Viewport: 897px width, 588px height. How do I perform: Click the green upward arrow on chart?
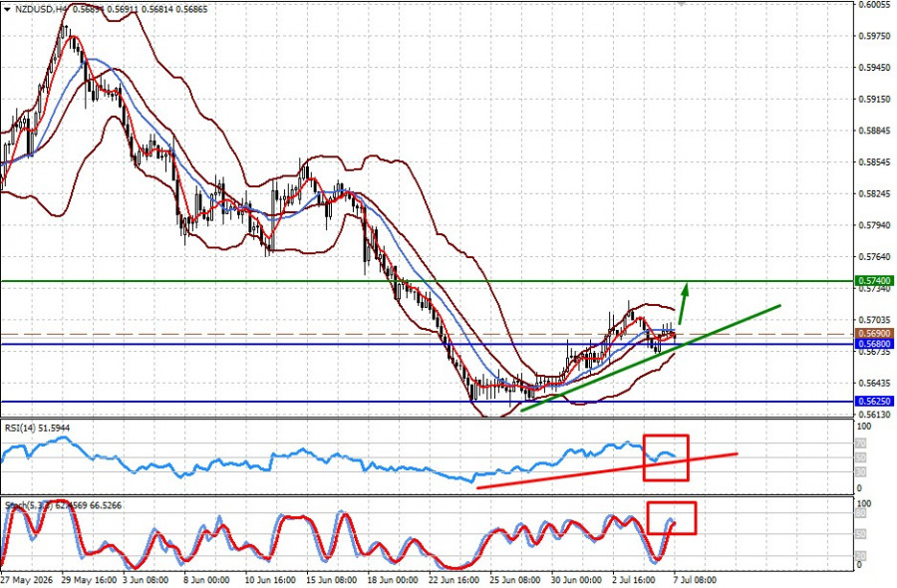pos(683,303)
